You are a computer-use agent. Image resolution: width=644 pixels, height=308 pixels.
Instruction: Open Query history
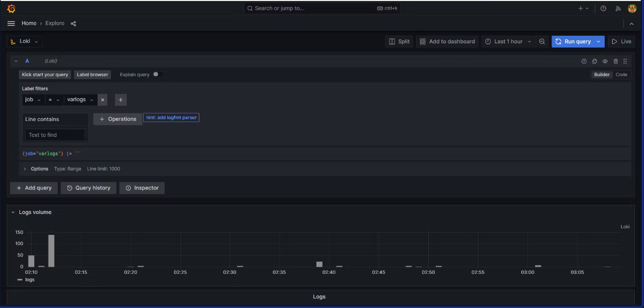tap(88, 188)
